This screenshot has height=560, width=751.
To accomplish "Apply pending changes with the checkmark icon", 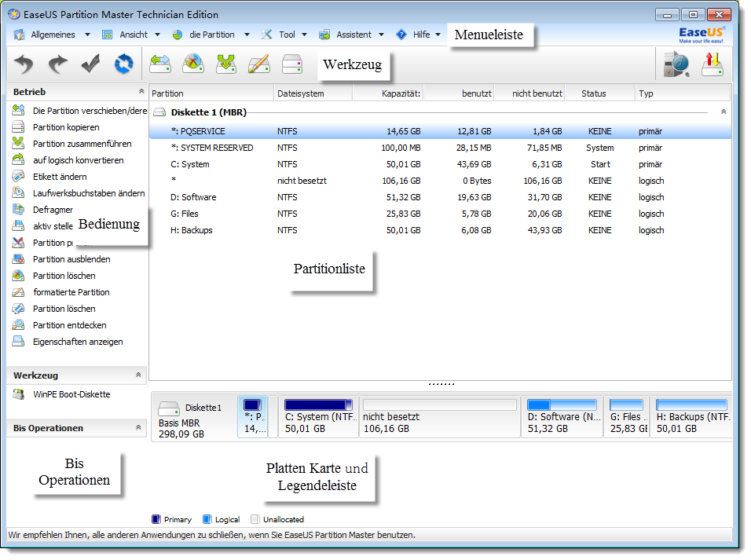I will coord(91,64).
